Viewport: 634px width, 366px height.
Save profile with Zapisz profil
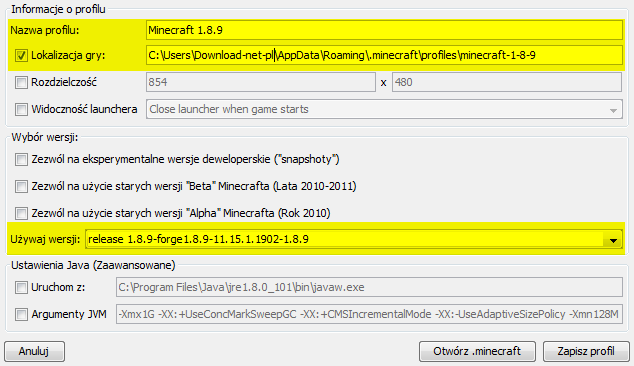(x=586, y=351)
